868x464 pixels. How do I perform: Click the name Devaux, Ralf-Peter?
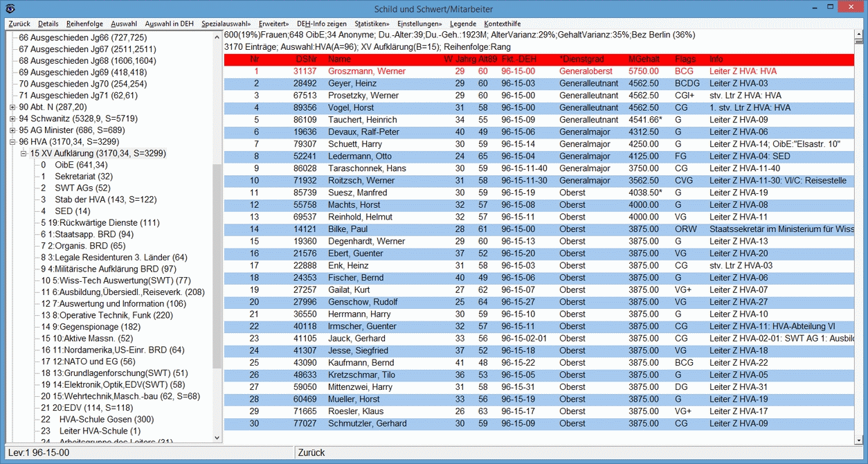point(363,132)
